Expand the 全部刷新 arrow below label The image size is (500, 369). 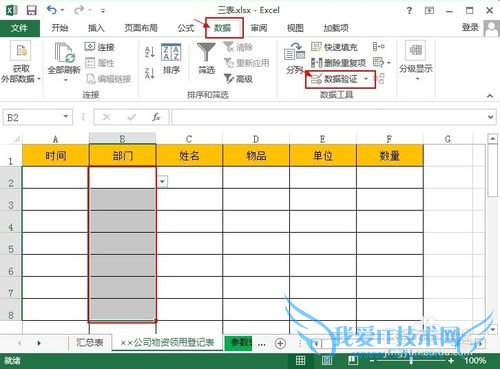point(66,80)
